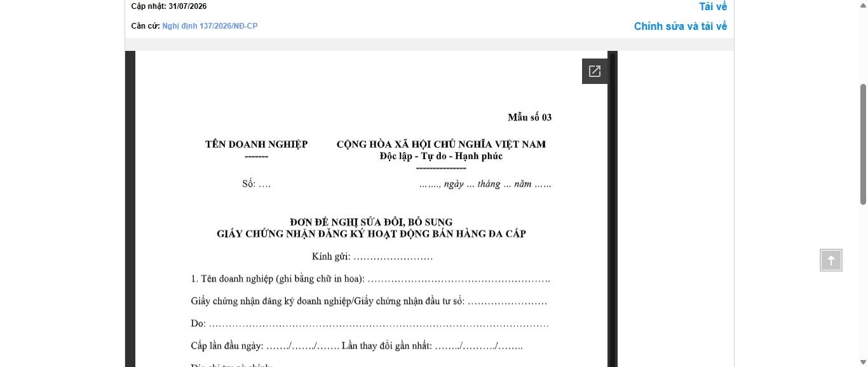Click the 'ngày ... tháng ... năm' date line
Viewport: 868px width, 367px height.
pos(485,184)
